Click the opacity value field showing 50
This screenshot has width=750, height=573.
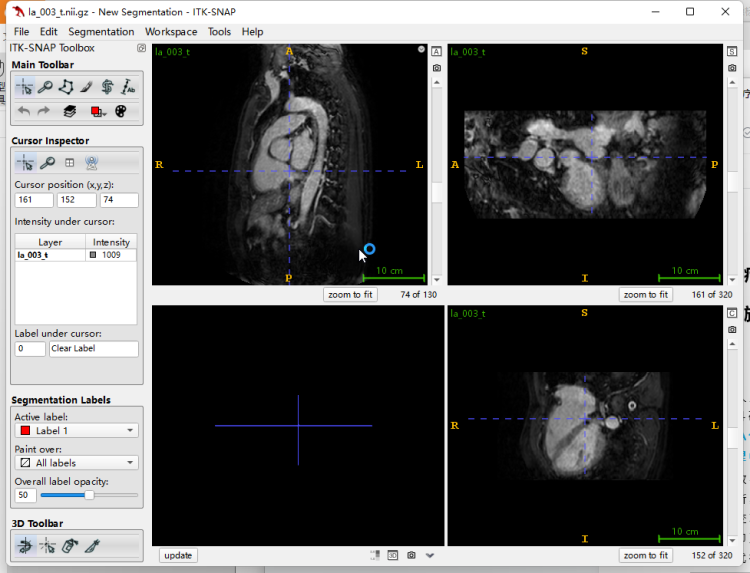pyautogui.click(x=25, y=495)
